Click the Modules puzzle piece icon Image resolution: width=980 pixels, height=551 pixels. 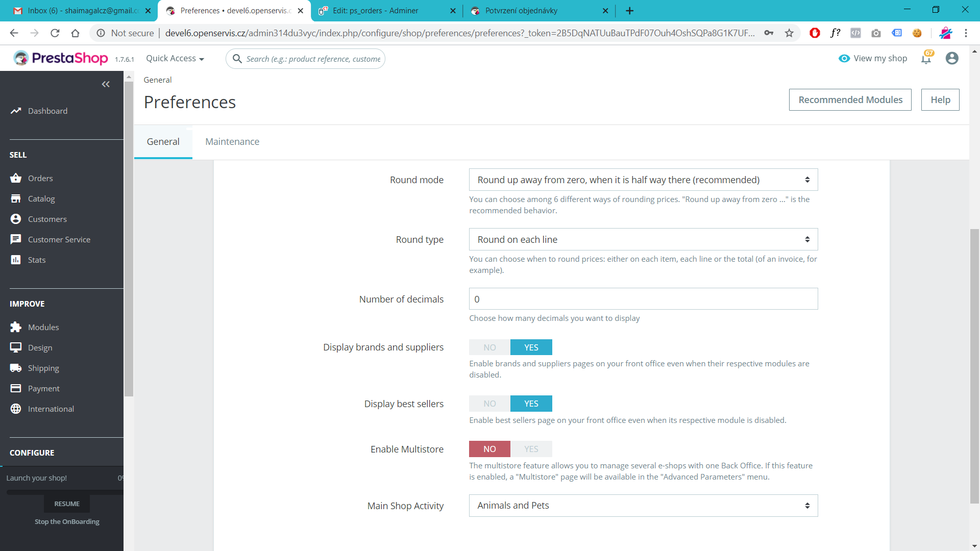click(16, 327)
